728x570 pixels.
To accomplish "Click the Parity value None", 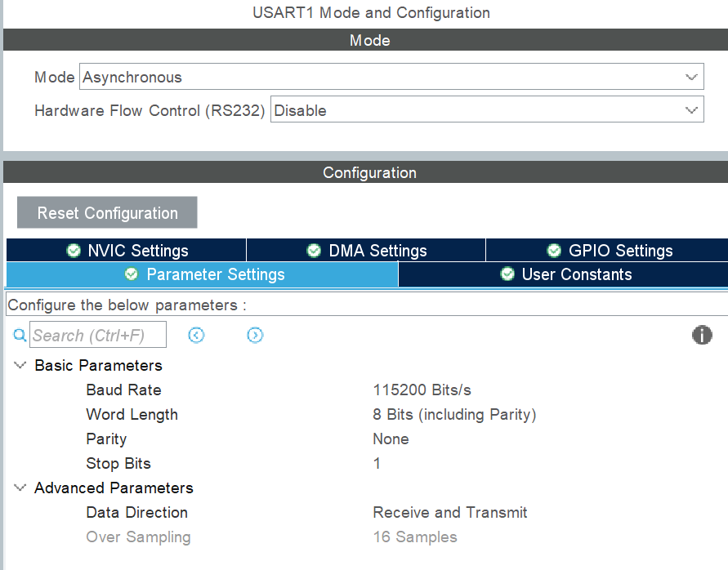I will [x=391, y=439].
